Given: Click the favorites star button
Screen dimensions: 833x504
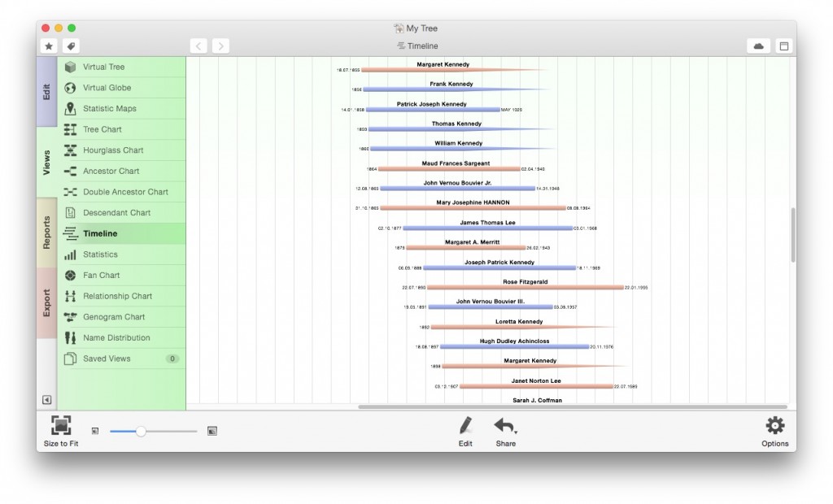Looking at the screenshot, I should (49, 46).
